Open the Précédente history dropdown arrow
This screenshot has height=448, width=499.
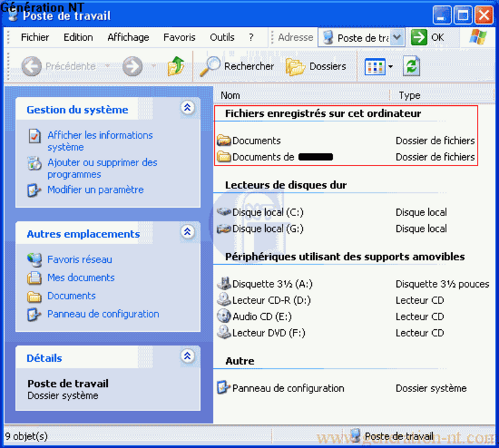(x=108, y=66)
